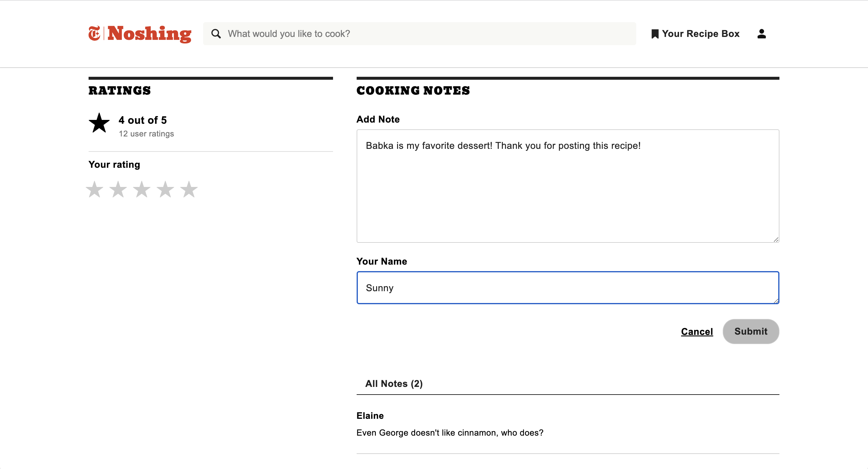Screen dimensions: 868x469
Task: Cancel the note being written
Action: click(x=697, y=332)
